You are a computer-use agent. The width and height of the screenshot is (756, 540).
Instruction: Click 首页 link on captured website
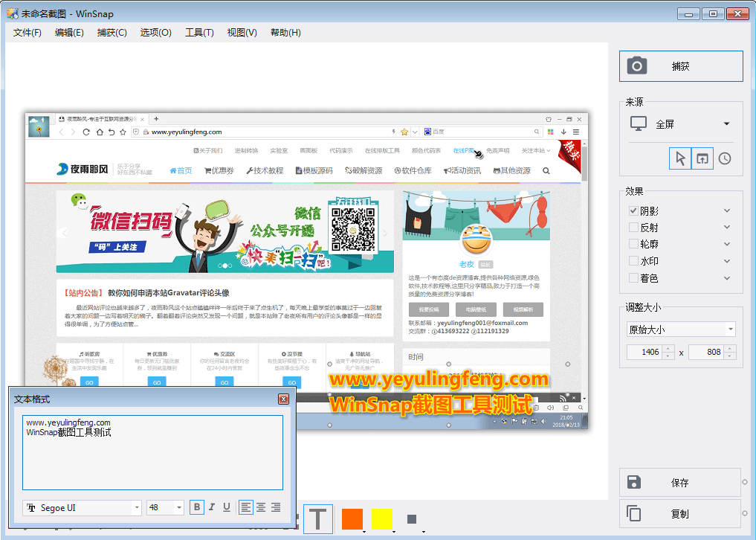181,171
